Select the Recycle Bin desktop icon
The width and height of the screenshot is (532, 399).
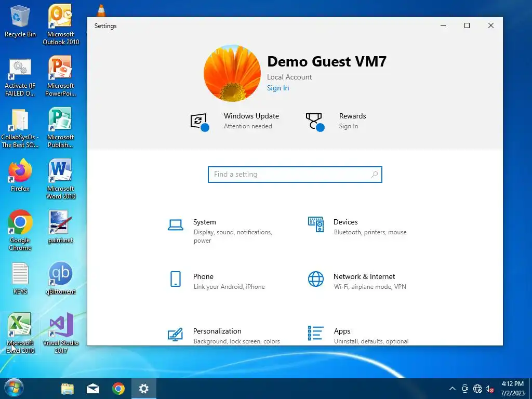20,21
